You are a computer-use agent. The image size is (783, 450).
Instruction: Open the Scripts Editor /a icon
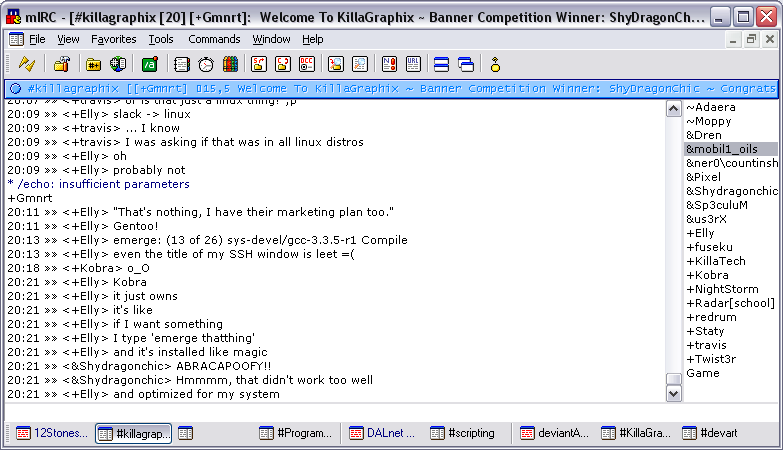[x=150, y=64]
